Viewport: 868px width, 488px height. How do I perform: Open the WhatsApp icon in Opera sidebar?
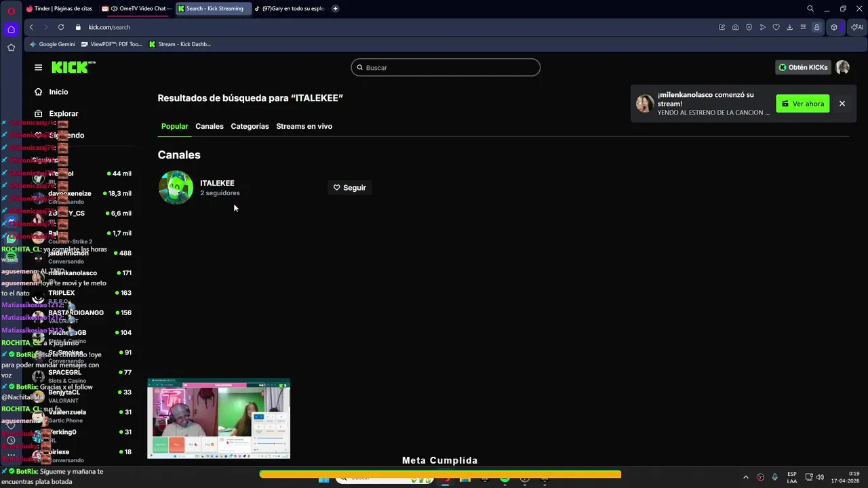point(11,239)
